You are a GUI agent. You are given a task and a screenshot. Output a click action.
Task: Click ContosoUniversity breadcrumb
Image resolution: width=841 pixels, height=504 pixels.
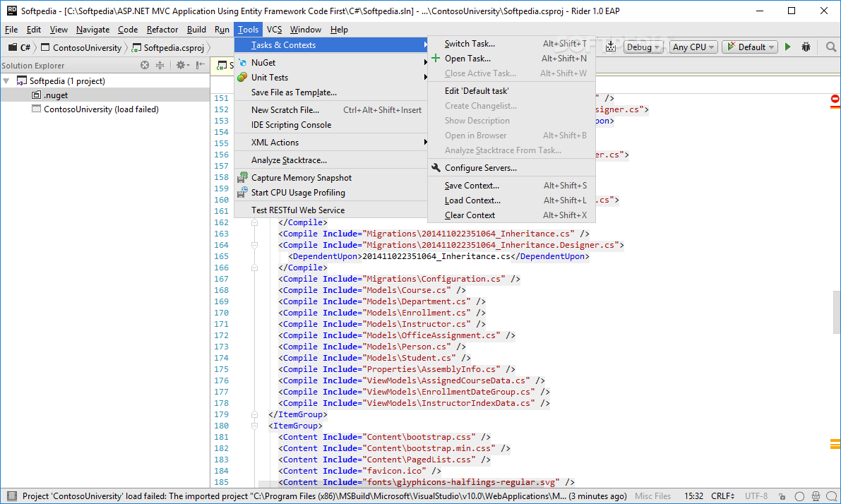tap(81, 47)
